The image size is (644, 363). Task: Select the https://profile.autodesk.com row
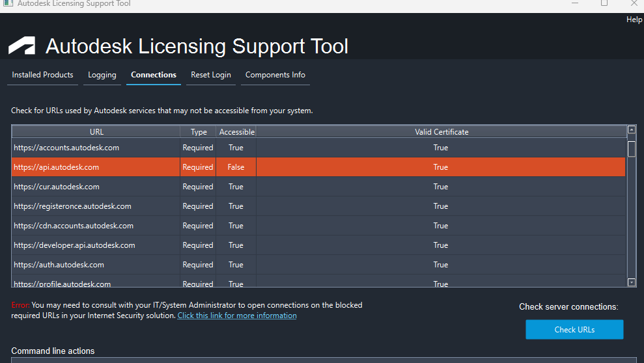(318, 281)
